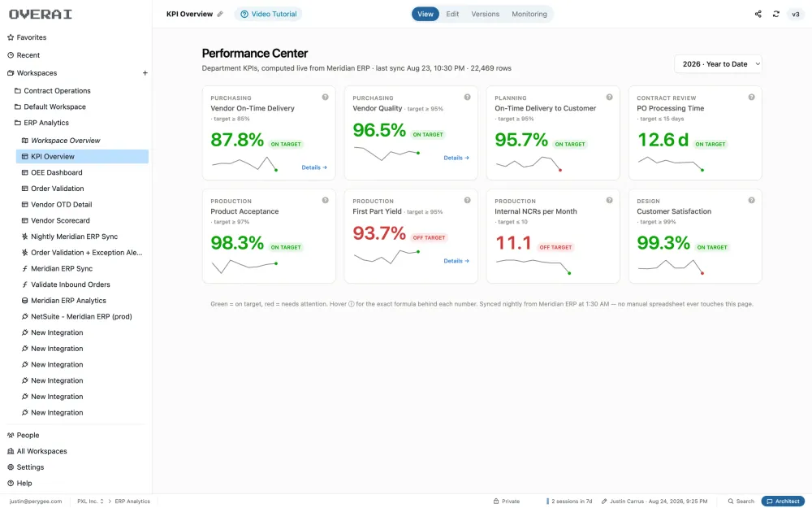812x508 pixels.
Task: Click the help icon on Vendor On-Time Delivery card
Action: tap(326, 97)
